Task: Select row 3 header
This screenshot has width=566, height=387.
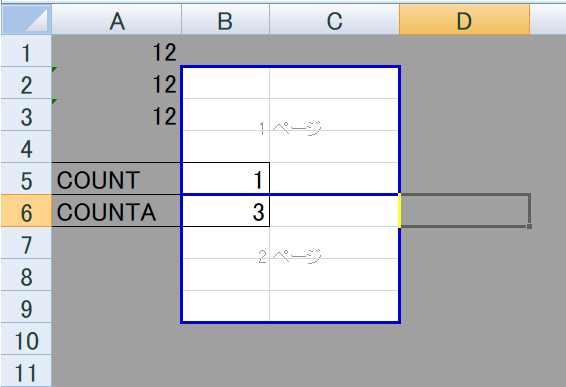Action: coord(26,114)
